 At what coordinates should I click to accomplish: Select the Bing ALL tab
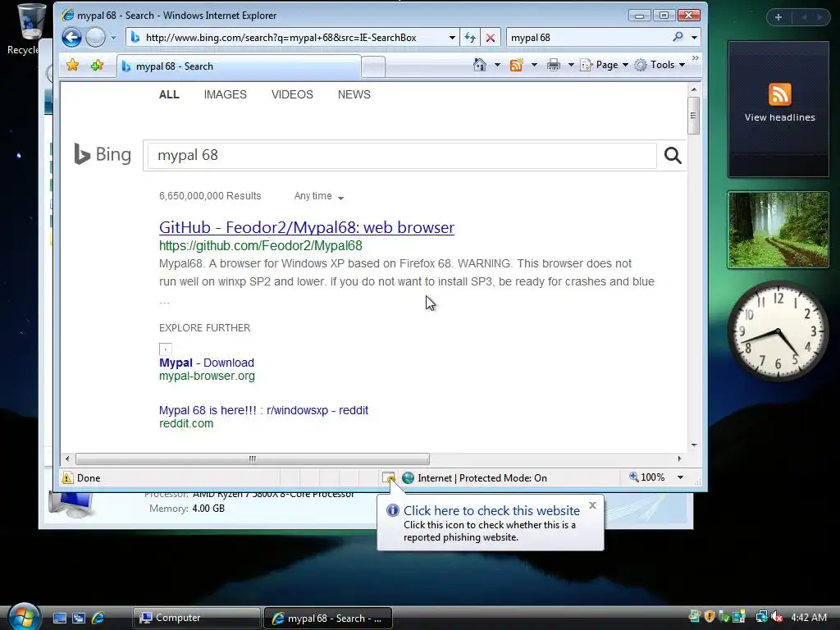pos(169,95)
